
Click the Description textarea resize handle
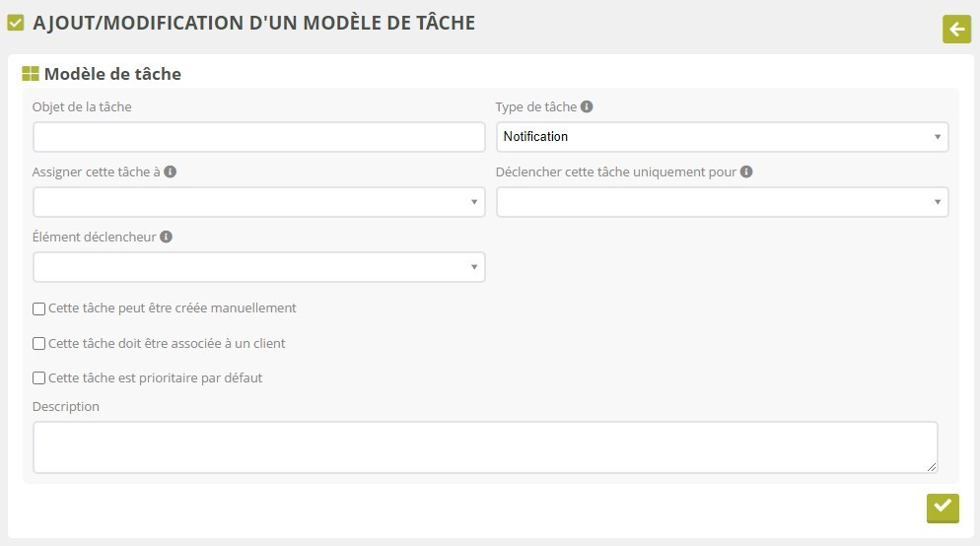932,467
